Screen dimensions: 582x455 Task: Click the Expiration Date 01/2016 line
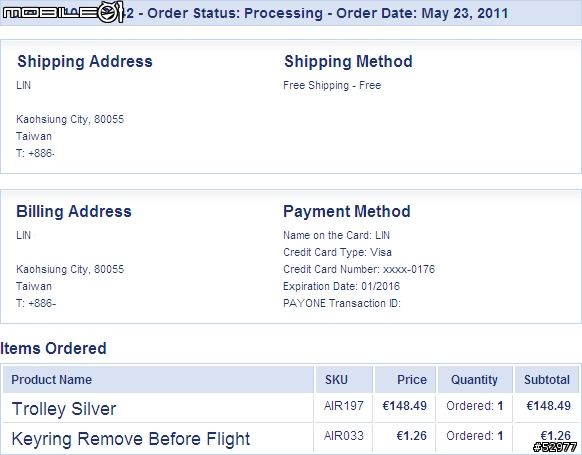click(x=341, y=286)
